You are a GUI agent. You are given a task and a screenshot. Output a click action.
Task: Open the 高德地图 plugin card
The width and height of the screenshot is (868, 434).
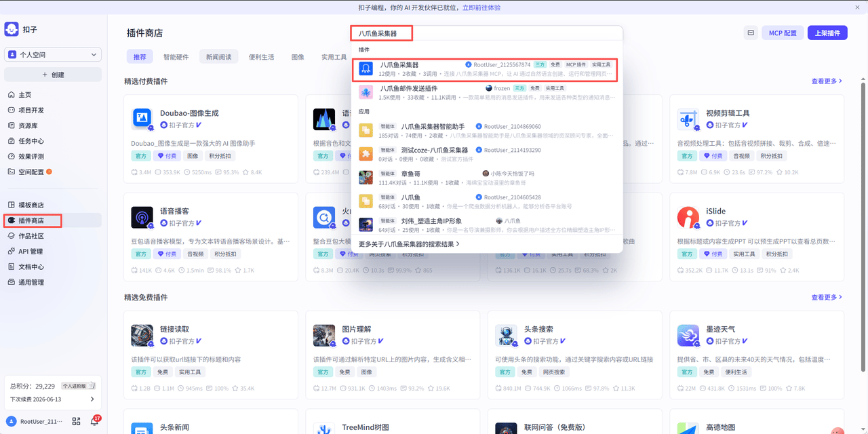pyautogui.click(x=757, y=422)
